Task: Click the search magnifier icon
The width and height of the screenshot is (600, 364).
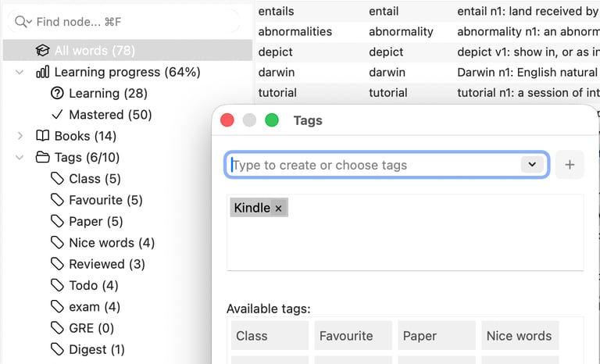Action: 23,22
